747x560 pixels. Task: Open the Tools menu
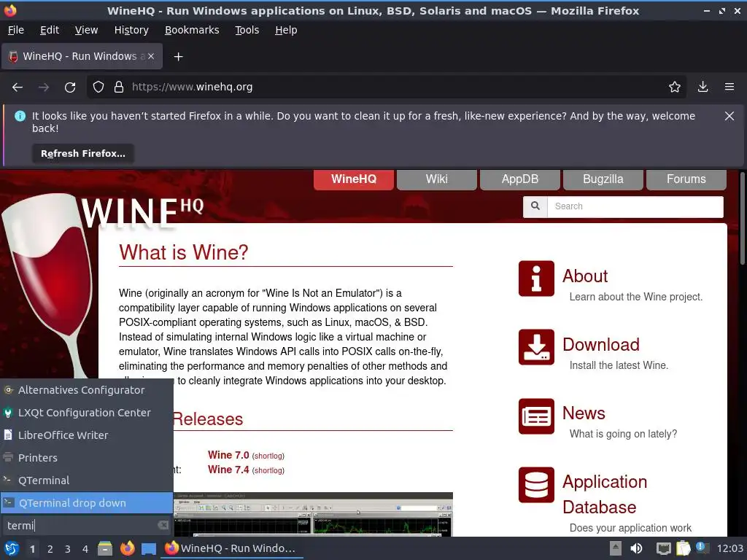tap(247, 30)
